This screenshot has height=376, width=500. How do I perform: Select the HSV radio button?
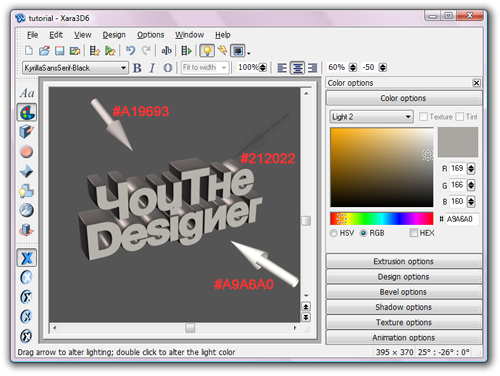(x=334, y=233)
